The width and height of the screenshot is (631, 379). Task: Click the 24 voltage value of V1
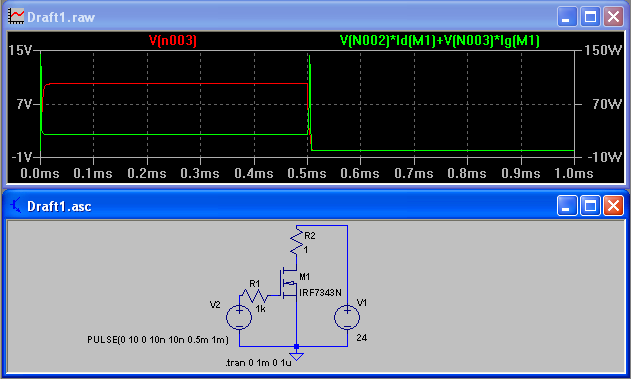361,338
